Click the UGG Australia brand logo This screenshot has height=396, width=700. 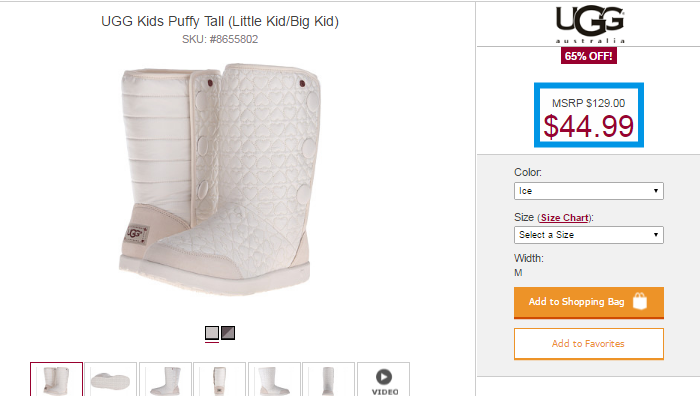pos(589,24)
